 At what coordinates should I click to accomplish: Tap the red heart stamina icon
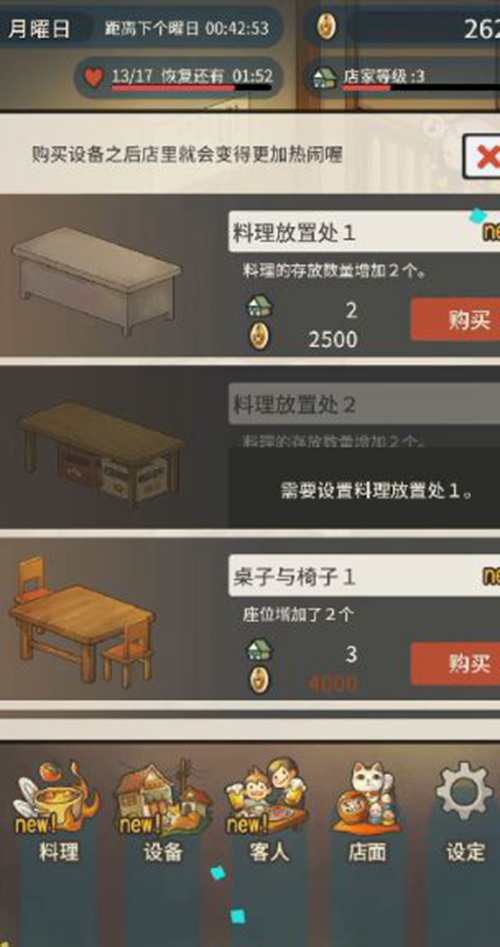point(93,77)
